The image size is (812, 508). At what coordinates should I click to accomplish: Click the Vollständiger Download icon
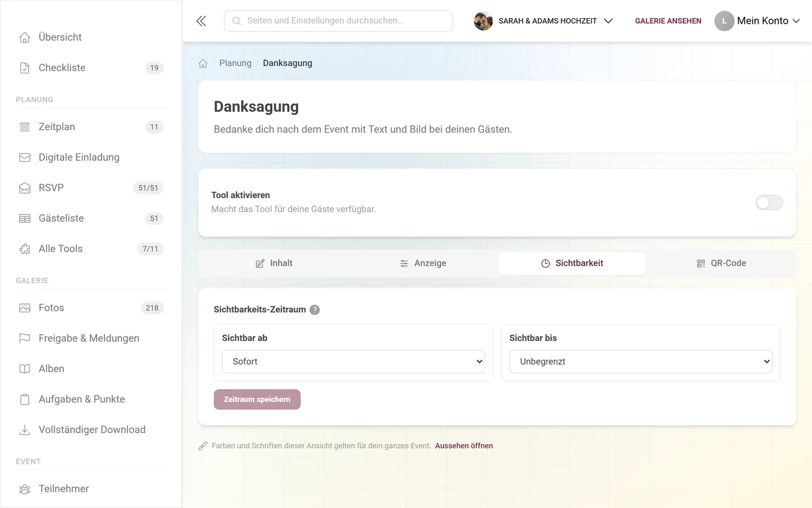[x=25, y=430]
